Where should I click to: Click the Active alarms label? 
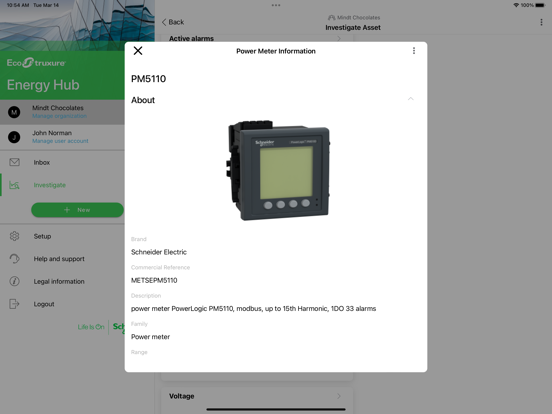[x=191, y=38]
